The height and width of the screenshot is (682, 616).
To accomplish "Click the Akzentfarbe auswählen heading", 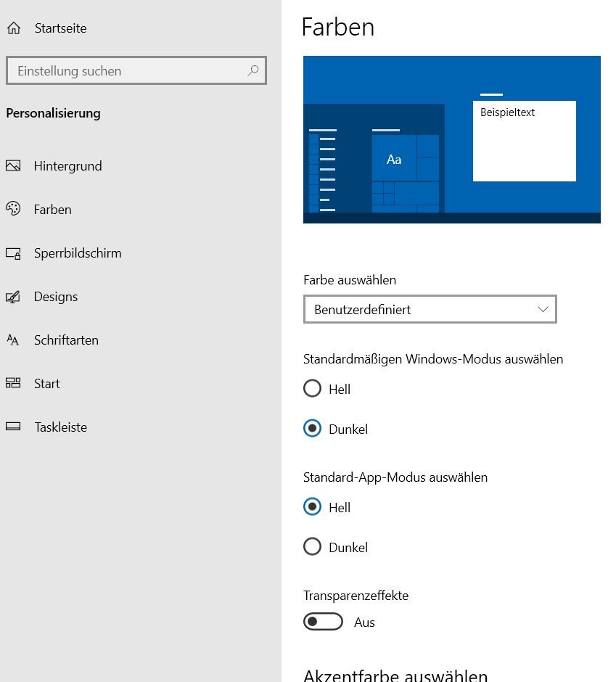I will (x=395, y=675).
